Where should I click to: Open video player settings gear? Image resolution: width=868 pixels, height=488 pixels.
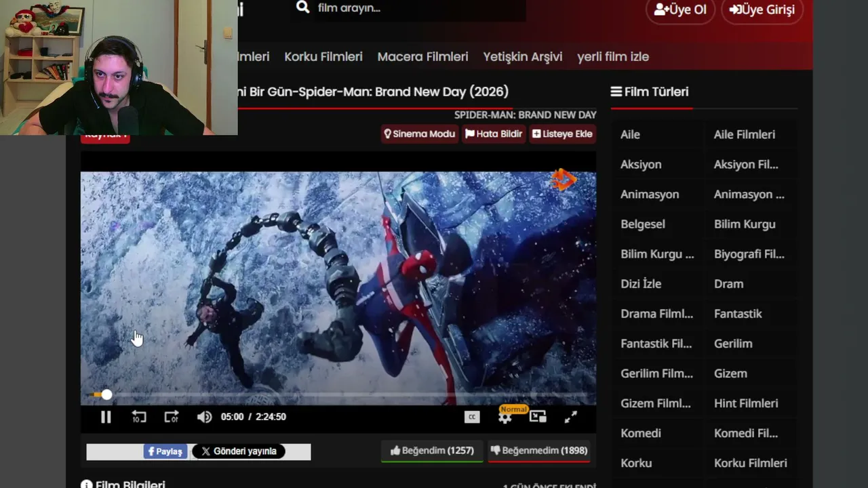click(505, 418)
